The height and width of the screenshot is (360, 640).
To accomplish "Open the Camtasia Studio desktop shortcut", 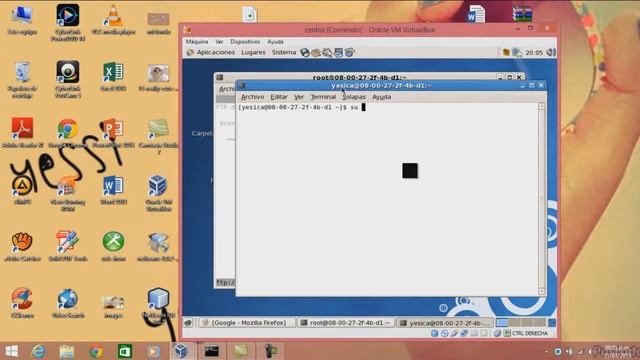I will pos(158,136).
